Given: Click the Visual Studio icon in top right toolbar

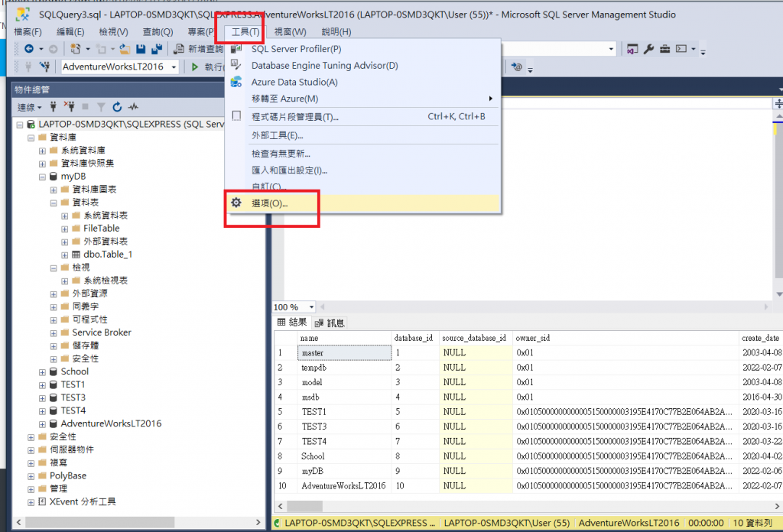Looking at the screenshot, I should [x=632, y=49].
